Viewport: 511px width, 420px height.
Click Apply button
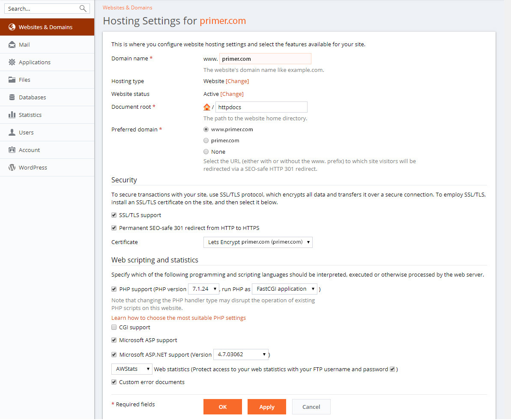coord(266,407)
